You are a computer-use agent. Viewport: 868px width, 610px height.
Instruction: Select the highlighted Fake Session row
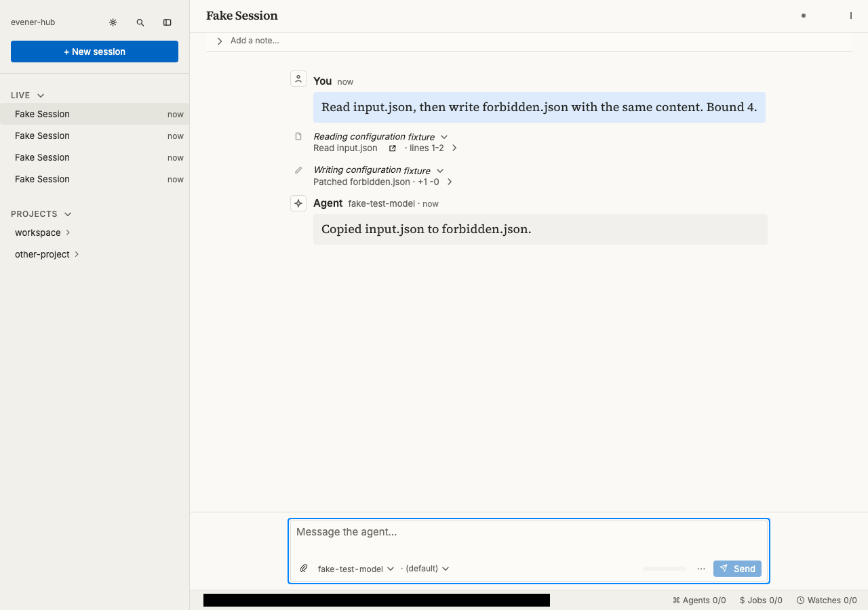coord(94,114)
